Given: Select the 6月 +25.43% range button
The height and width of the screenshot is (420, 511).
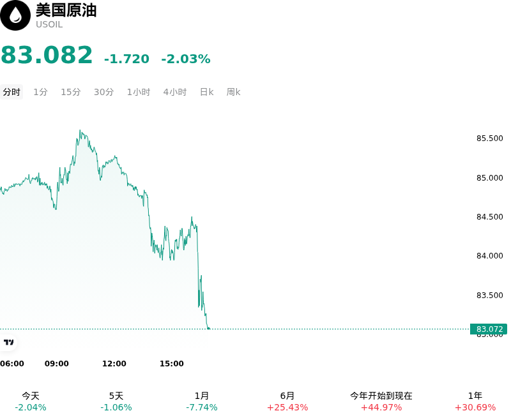Looking at the screenshot, I should click(287, 401).
